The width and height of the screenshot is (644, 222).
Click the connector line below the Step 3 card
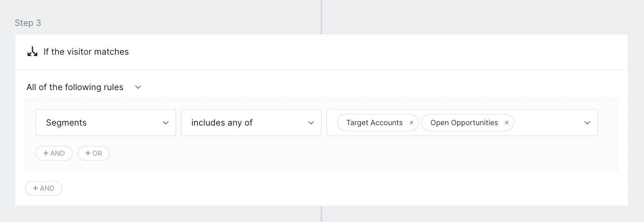click(322, 214)
